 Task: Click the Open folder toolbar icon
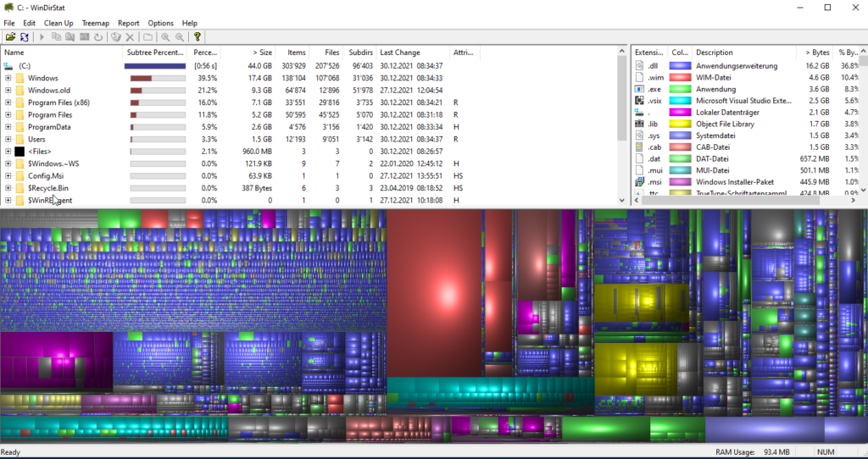point(10,37)
